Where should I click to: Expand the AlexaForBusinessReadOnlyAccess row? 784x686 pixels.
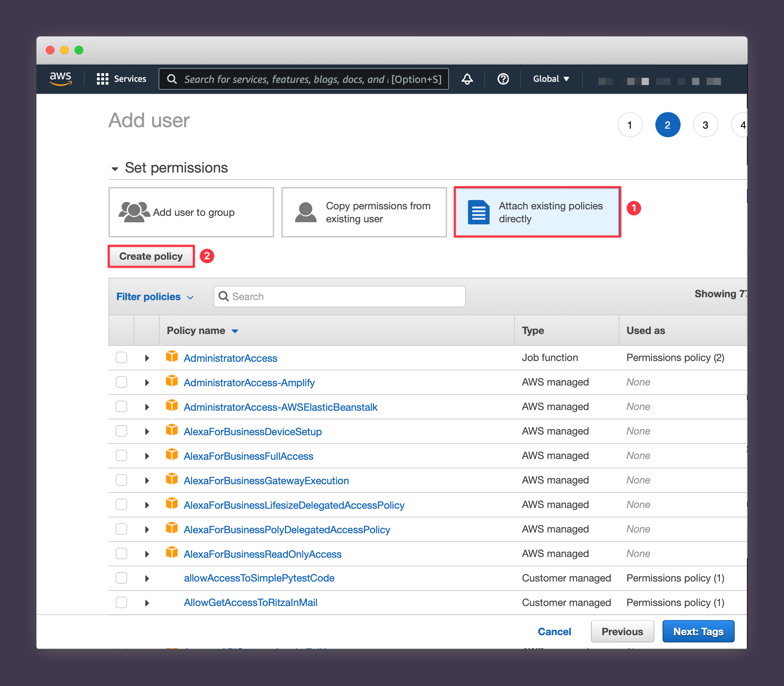coord(147,554)
